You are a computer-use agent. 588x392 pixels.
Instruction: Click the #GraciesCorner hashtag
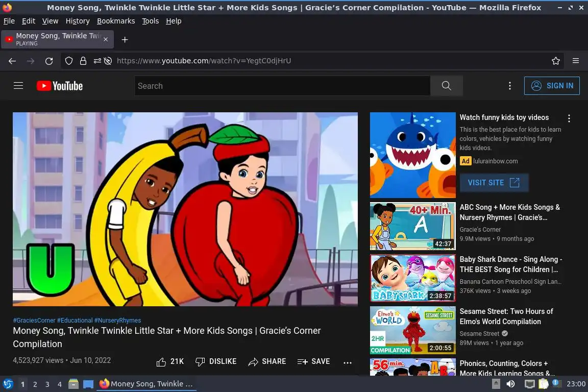[34, 321]
